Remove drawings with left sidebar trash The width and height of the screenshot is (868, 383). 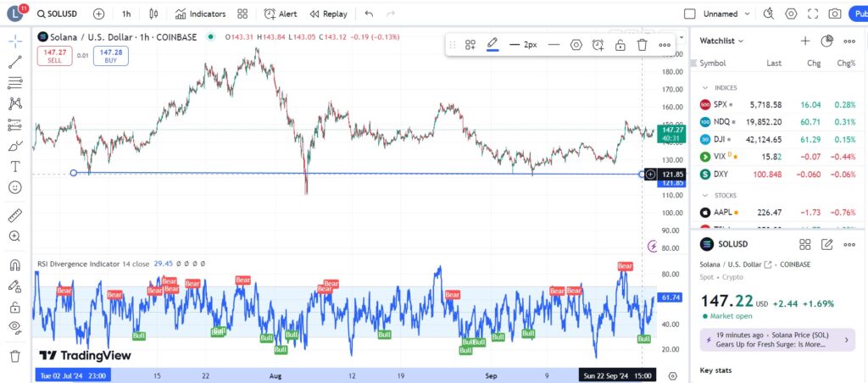tap(15, 356)
